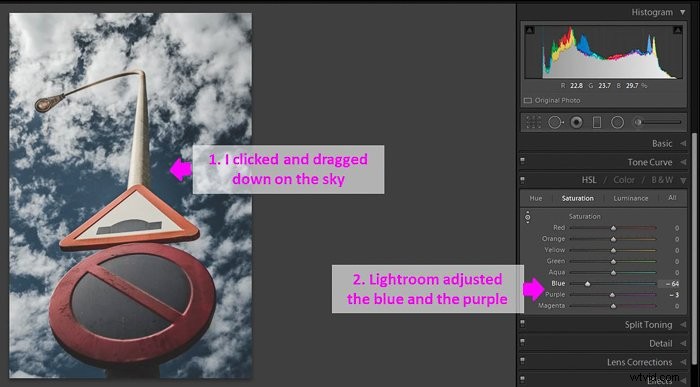Image resolution: width=700 pixels, height=387 pixels.
Task: Click the Yellow saturation slider handle
Action: pyautogui.click(x=613, y=250)
